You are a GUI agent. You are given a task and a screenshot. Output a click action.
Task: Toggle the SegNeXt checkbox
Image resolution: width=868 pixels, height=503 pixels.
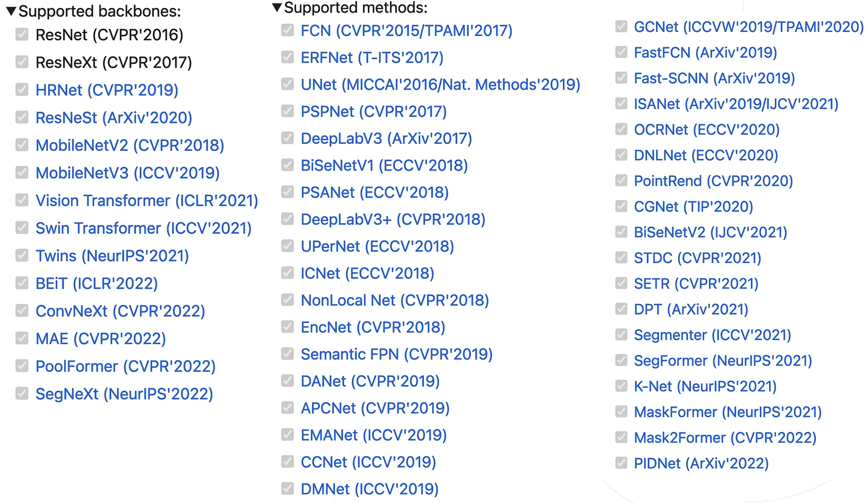click(22, 394)
